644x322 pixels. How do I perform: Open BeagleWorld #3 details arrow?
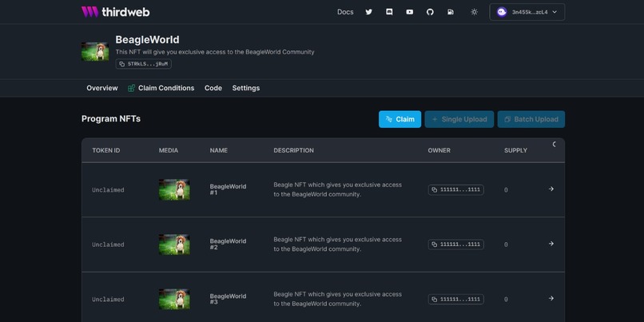551,298
